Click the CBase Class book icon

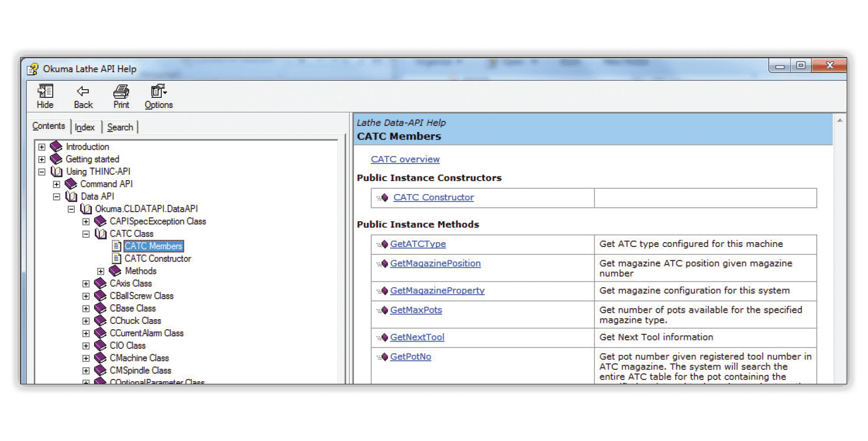point(100,308)
